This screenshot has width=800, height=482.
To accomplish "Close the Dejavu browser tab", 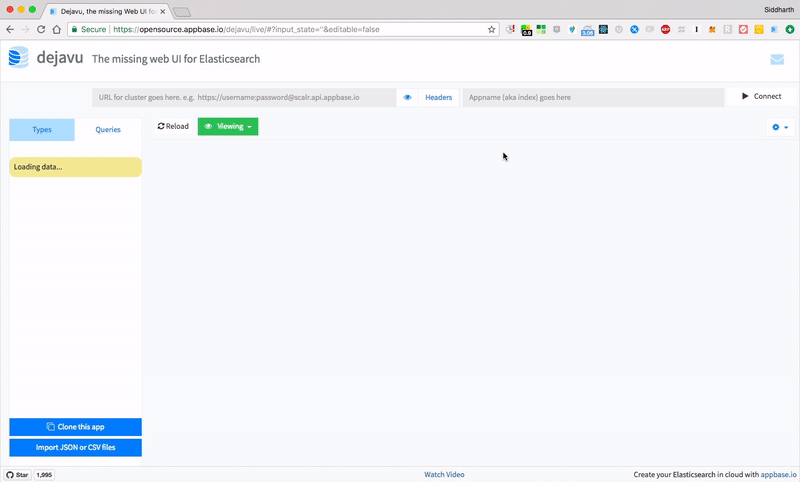I will pyautogui.click(x=163, y=11).
